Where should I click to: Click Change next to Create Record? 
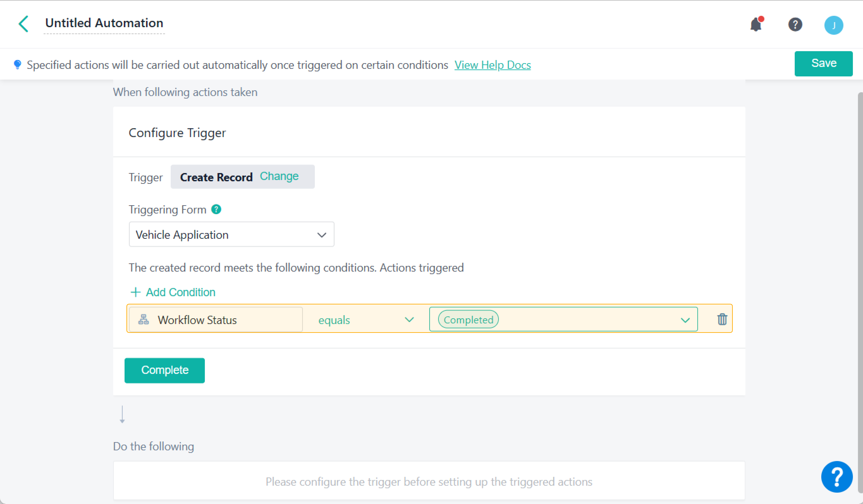pos(279,176)
